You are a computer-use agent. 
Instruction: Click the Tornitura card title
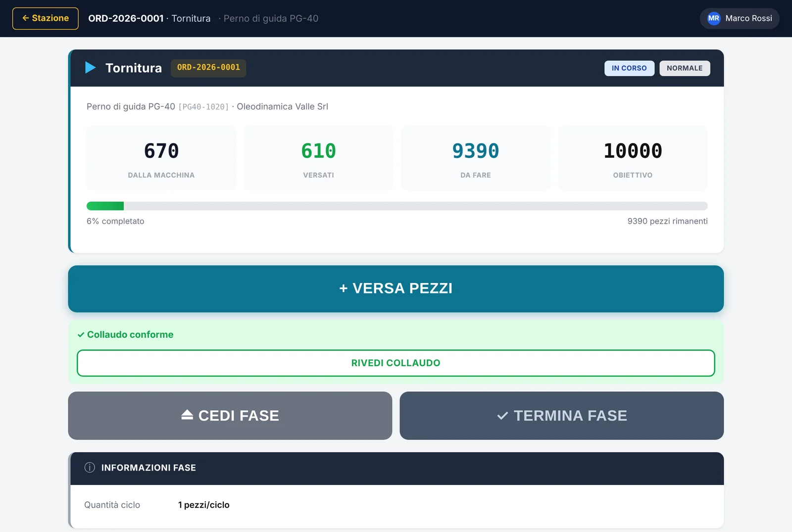tap(134, 68)
